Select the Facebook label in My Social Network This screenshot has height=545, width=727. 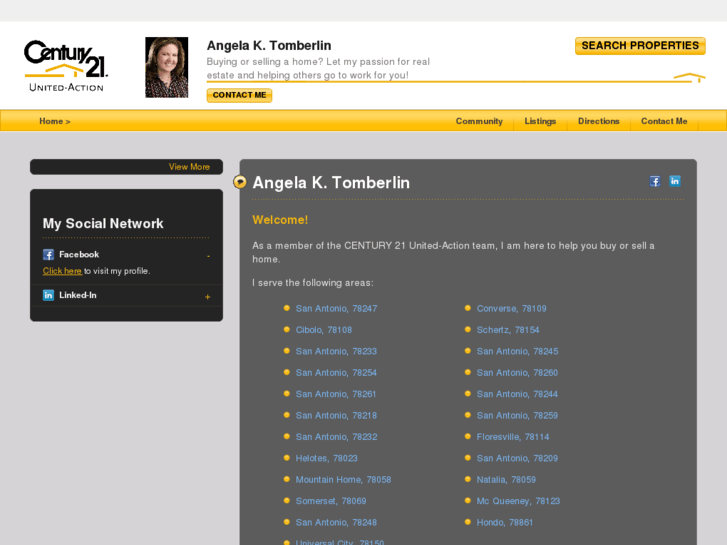pyautogui.click(x=79, y=254)
